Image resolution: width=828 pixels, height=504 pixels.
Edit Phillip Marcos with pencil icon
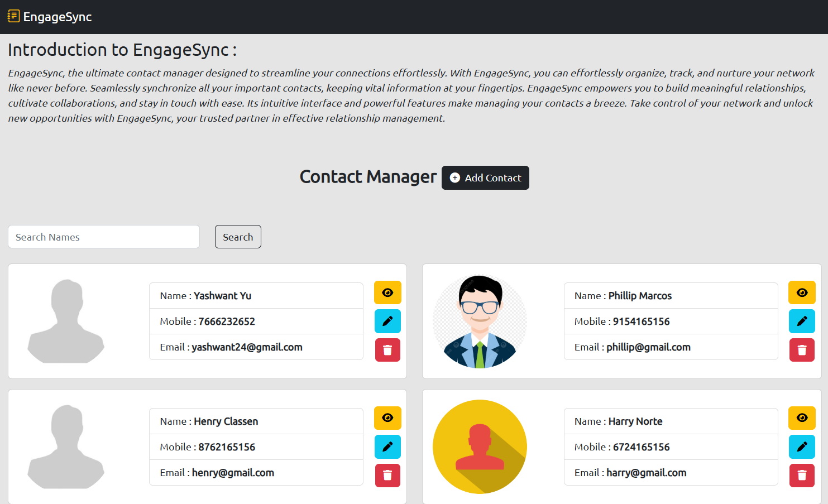[x=802, y=321]
